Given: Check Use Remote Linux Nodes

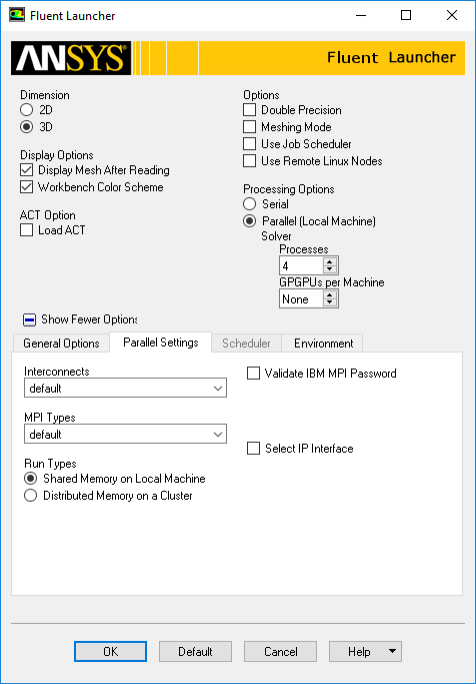Looking at the screenshot, I should point(250,161).
